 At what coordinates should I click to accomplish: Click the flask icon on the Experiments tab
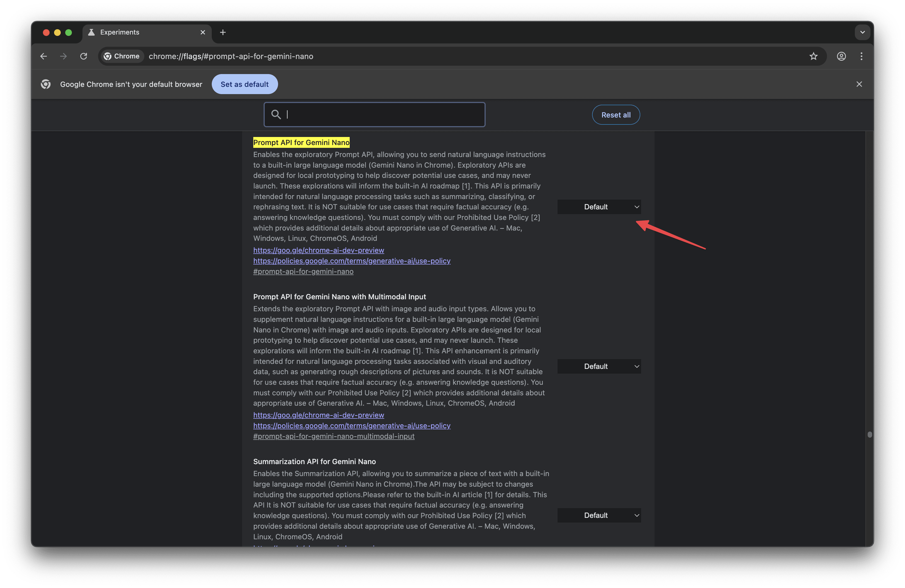91,32
